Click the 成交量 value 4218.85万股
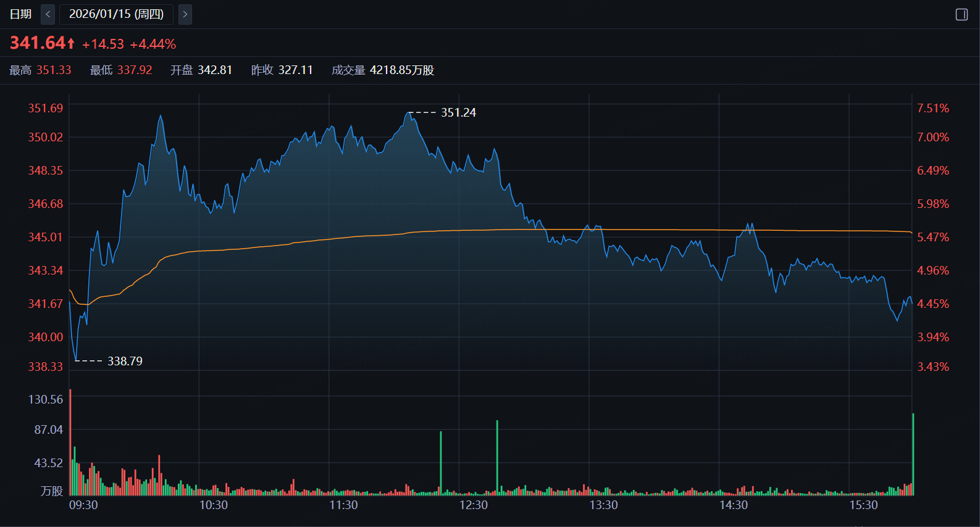The width and height of the screenshot is (980, 527). tap(402, 70)
